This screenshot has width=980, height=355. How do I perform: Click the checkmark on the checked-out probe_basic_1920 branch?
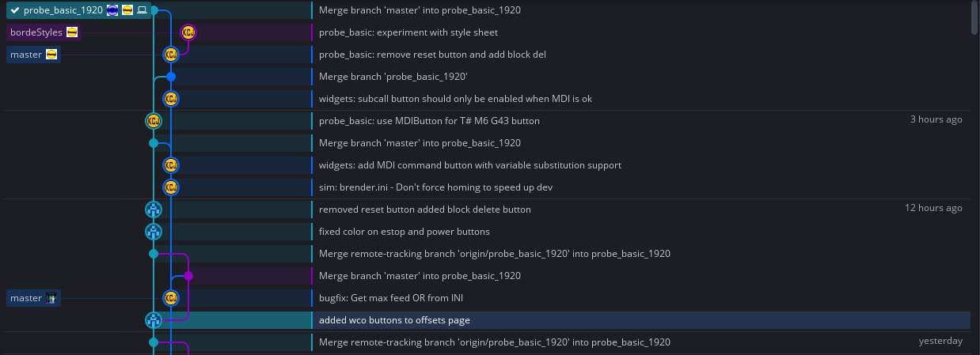[14, 10]
